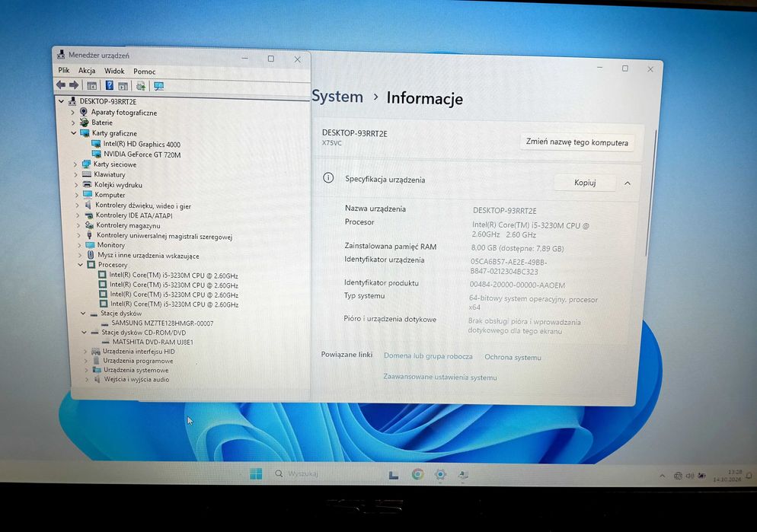
Task: Select the Baterie battery icon
Action: (x=84, y=123)
